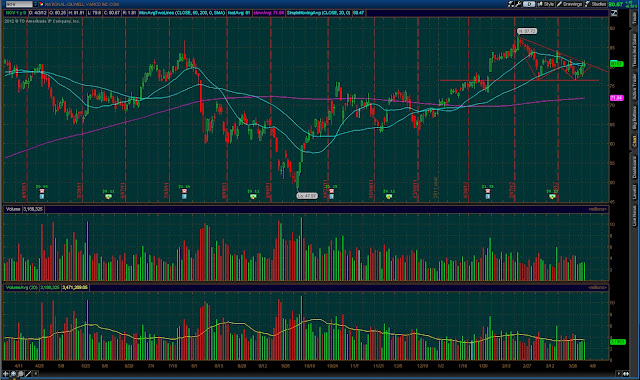Open the Style menu
The width and height of the screenshot is (640, 380).
(546, 4)
